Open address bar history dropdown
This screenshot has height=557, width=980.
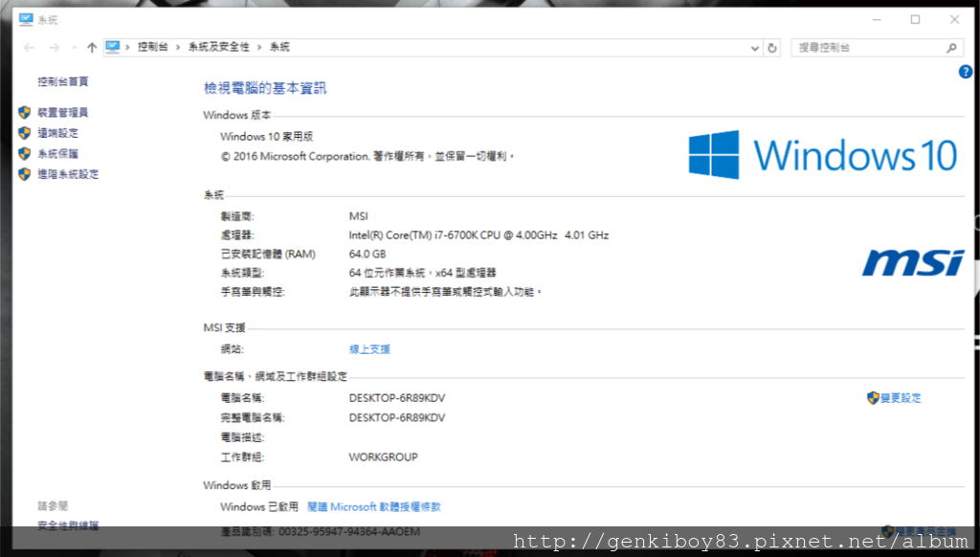coord(754,48)
